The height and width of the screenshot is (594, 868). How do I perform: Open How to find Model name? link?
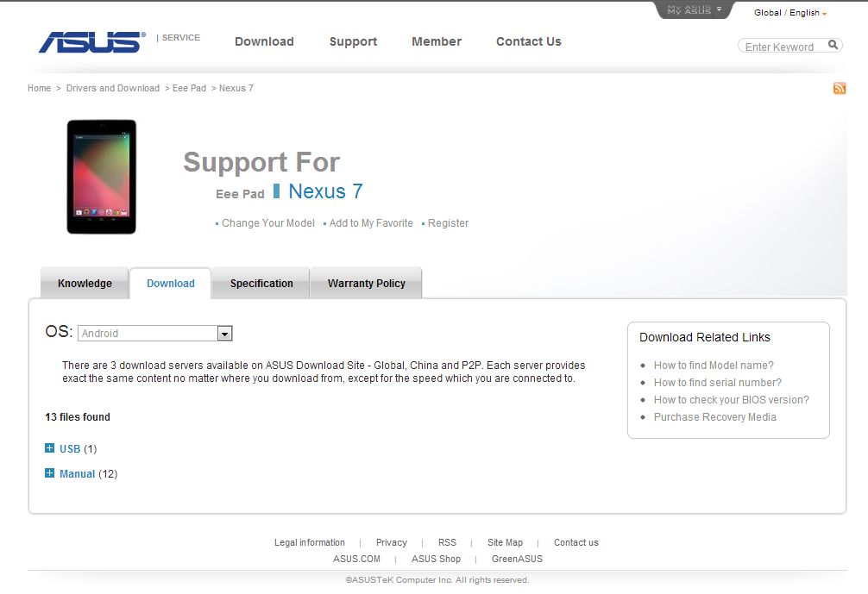click(714, 365)
